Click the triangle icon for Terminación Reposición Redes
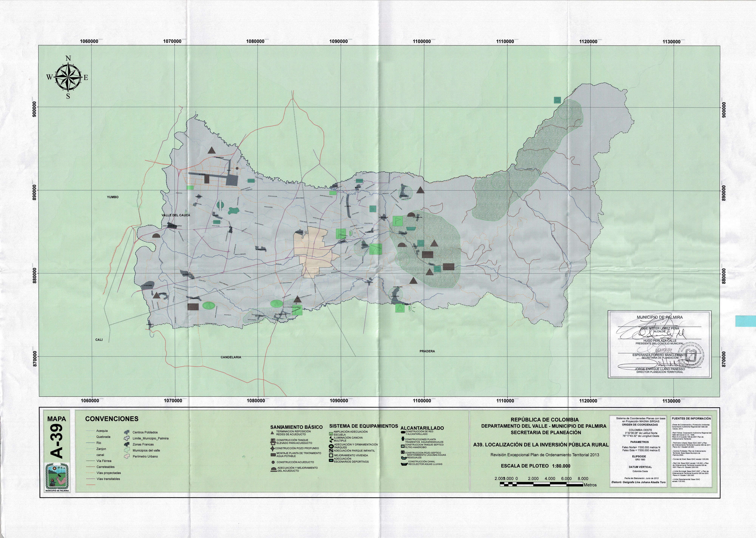The height and width of the screenshot is (538, 756). [x=272, y=433]
